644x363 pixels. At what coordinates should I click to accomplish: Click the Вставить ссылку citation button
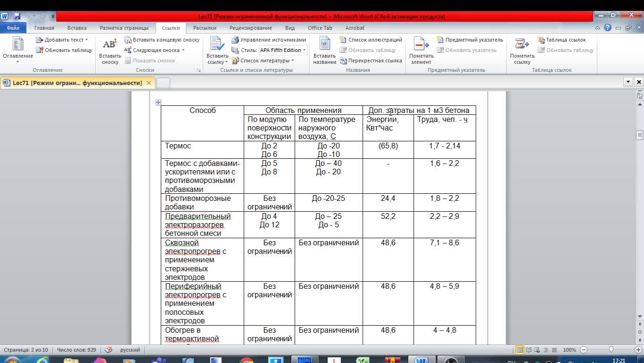(217, 51)
